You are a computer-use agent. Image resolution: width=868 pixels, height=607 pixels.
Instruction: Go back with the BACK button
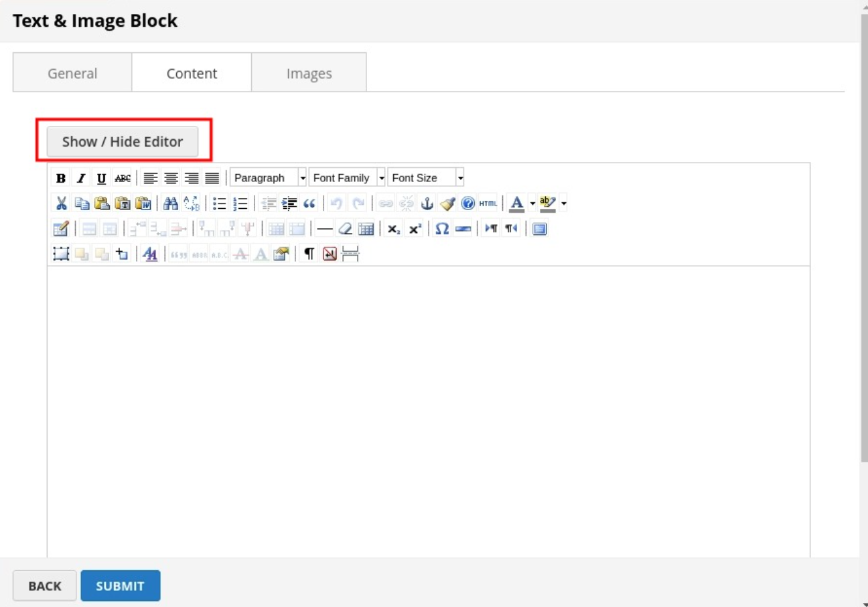coord(45,586)
